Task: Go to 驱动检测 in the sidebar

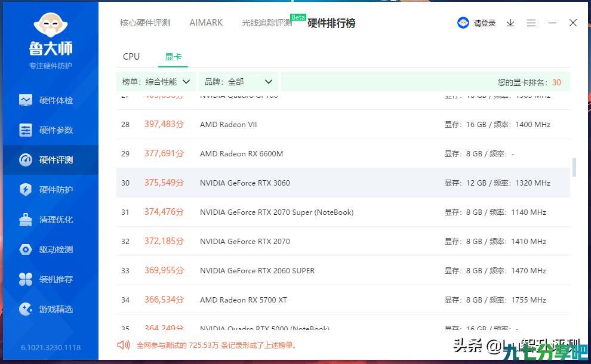Action: (56, 249)
